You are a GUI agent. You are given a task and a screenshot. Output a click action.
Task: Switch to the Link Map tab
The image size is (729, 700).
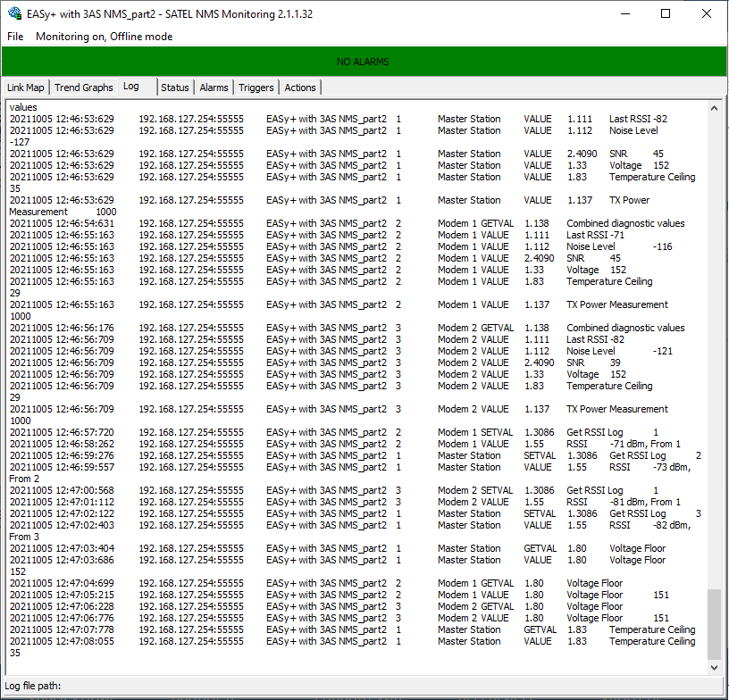(26, 87)
